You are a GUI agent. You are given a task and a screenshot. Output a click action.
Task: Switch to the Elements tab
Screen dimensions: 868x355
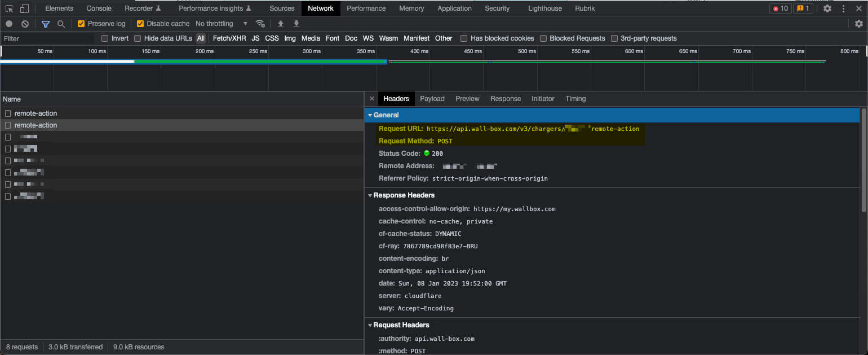click(x=59, y=8)
